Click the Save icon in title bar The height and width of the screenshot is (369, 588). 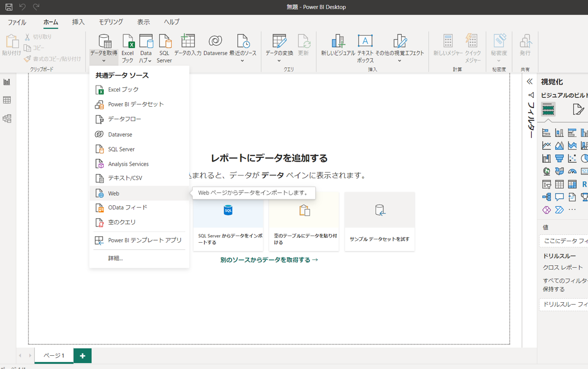pos(9,7)
